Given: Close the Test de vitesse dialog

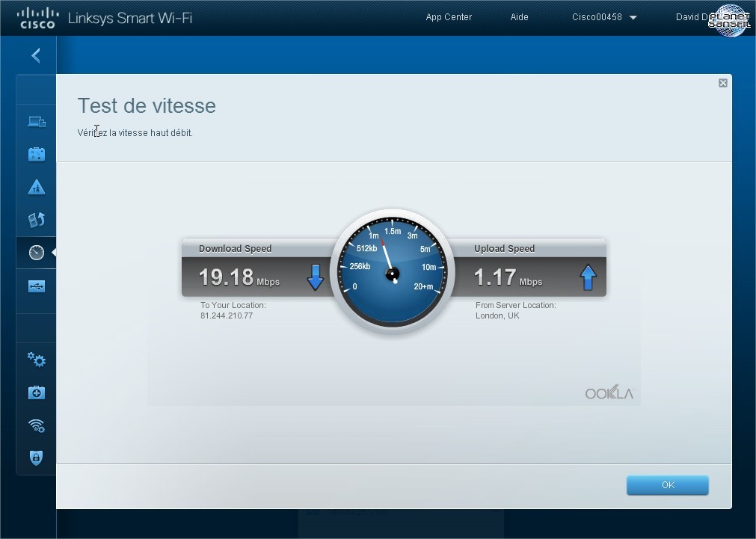Looking at the screenshot, I should [723, 83].
